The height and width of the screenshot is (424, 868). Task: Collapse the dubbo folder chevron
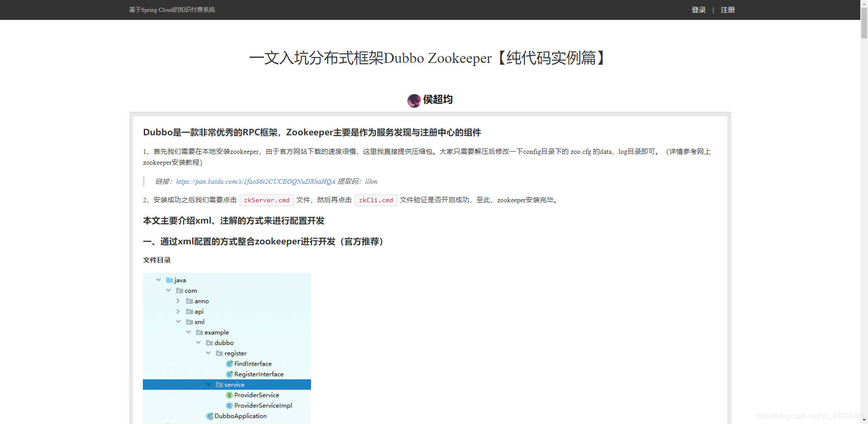[198, 343]
